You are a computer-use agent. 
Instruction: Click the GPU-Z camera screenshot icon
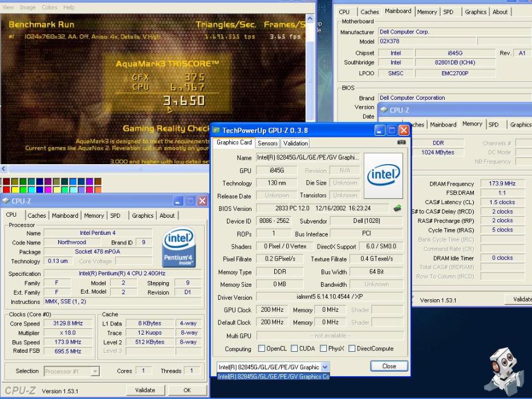[401, 142]
